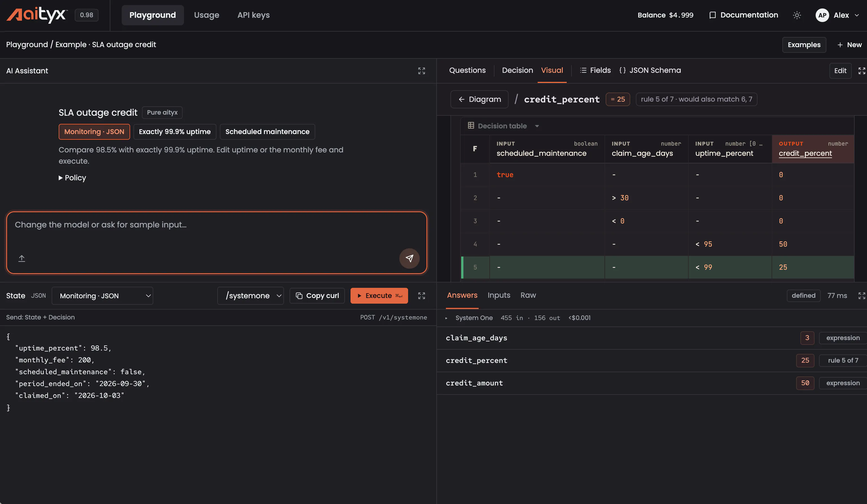Select the Monitoring · JSON example chip
This screenshot has width=867, height=504.
[x=94, y=132]
